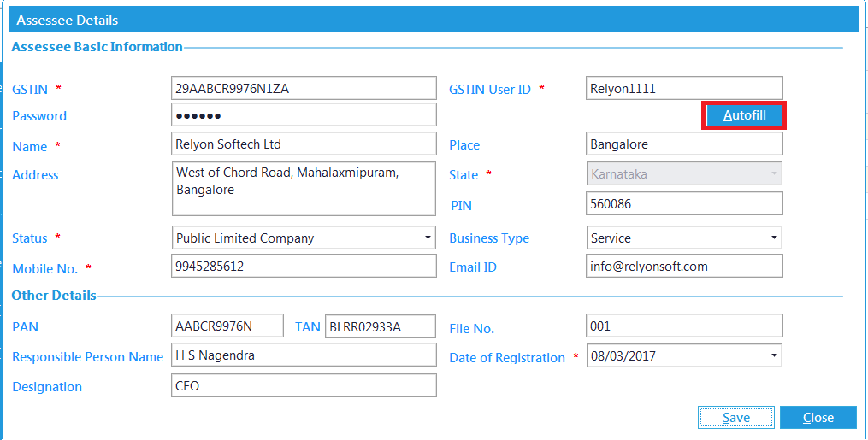This screenshot has width=868, height=440.
Task: Click the Designation field showing CEO
Action: [304, 385]
